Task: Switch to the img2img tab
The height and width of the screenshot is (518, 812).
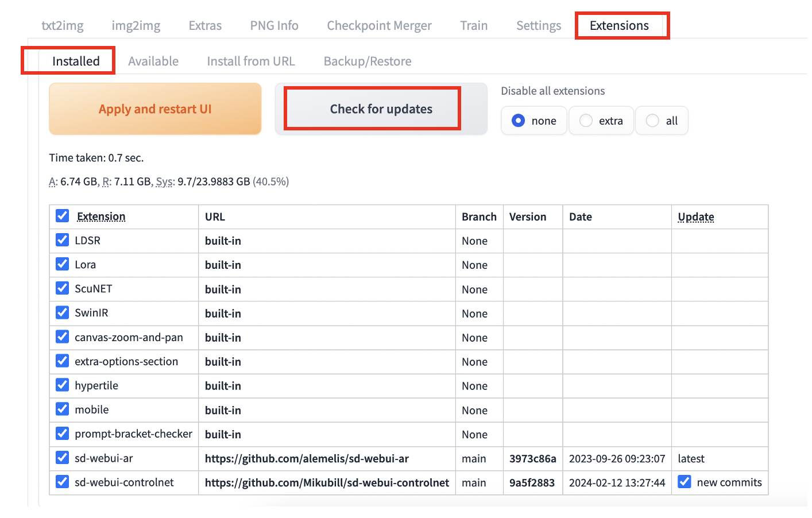Action: coord(136,26)
